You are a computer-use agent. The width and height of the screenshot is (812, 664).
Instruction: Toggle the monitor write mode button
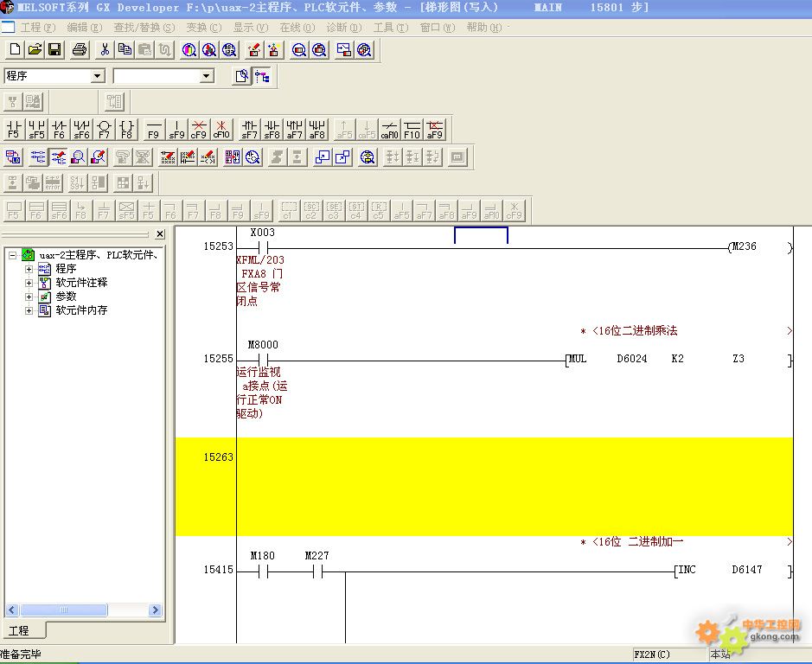coord(98,157)
